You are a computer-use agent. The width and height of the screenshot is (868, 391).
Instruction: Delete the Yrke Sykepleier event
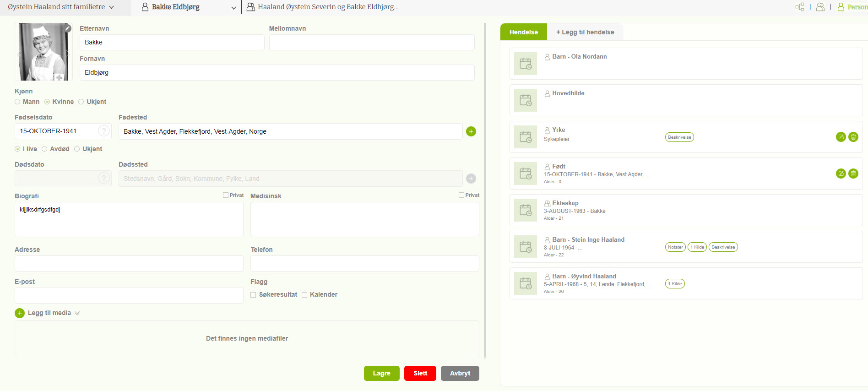[853, 137]
